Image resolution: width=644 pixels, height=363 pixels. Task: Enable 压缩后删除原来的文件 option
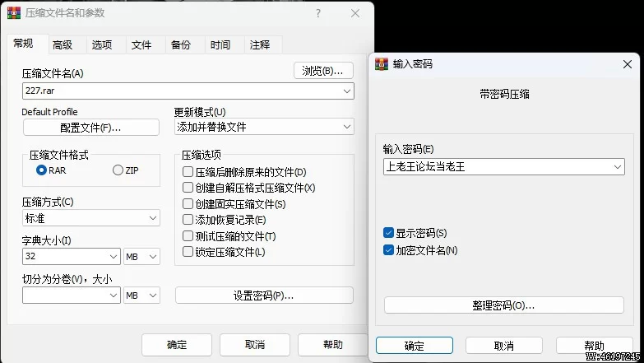pos(188,171)
